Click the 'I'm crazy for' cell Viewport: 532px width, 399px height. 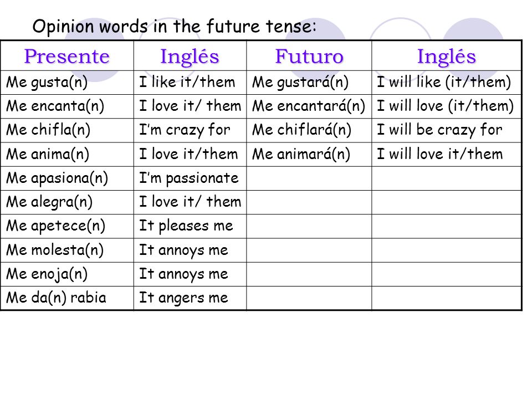point(190,130)
